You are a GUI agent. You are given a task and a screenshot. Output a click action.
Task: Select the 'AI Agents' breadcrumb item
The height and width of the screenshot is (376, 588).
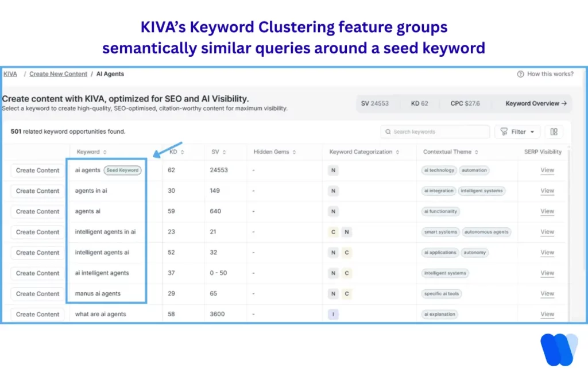pyautogui.click(x=110, y=73)
